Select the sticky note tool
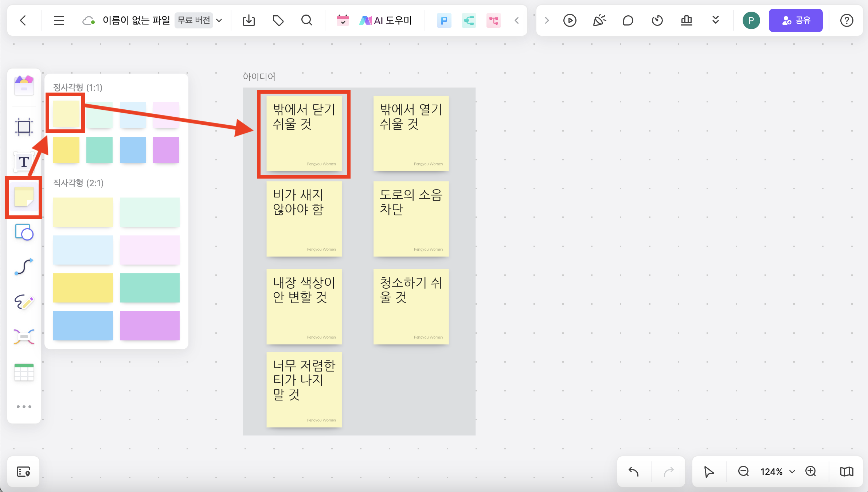This screenshot has width=868, height=492. coord(24,197)
